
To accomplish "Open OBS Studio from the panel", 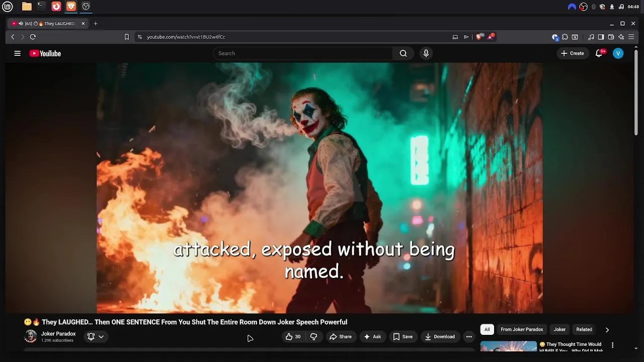I will pyautogui.click(x=86, y=7).
